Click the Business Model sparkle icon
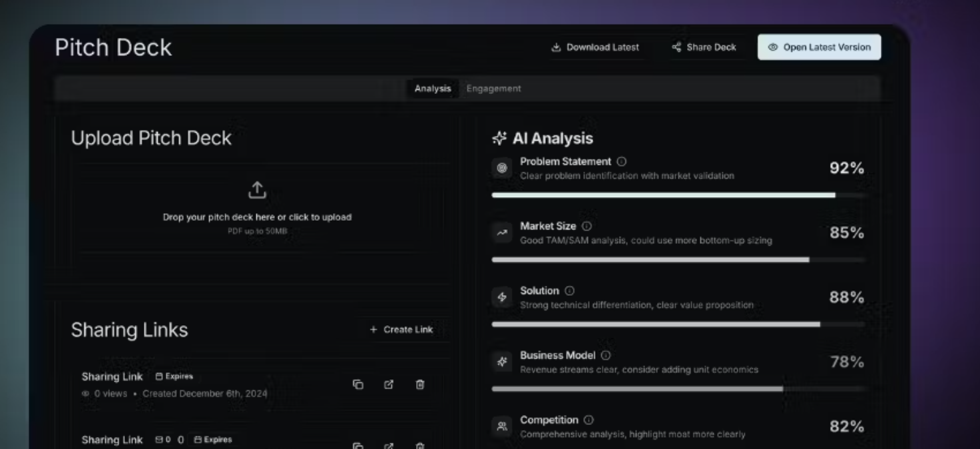Image resolution: width=980 pixels, height=449 pixels. (x=502, y=362)
